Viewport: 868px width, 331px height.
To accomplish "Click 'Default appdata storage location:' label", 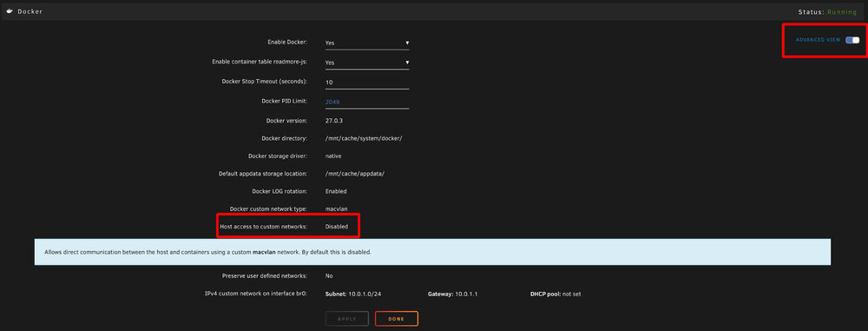I will click(263, 174).
